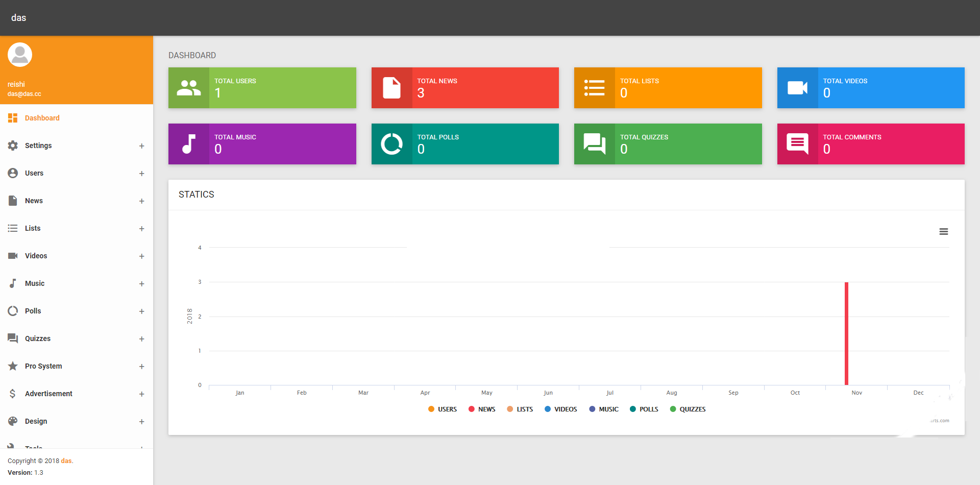Image resolution: width=980 pixels, height=485 pixels.
Task: Select the Users icon in the sidebar
Action: 12,173
